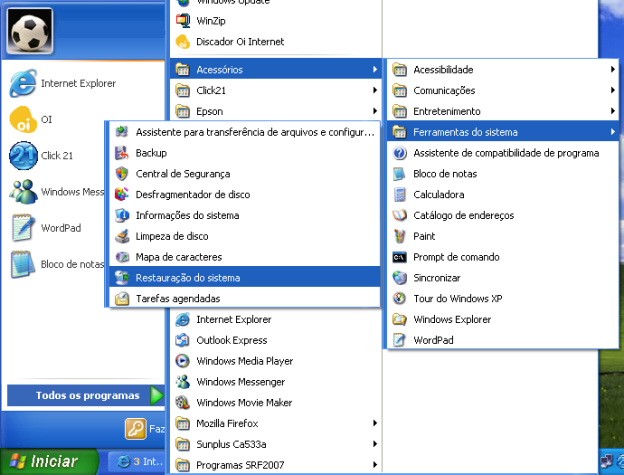Click the soccer ball user picture
The image size is (624, 475).
click(30, 31)
